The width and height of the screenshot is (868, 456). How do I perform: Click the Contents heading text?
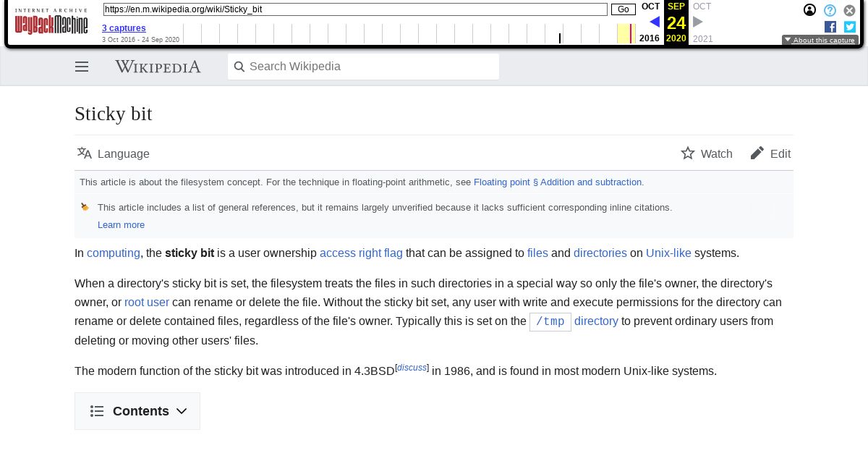pyautogui.click(x=141, y=411)
